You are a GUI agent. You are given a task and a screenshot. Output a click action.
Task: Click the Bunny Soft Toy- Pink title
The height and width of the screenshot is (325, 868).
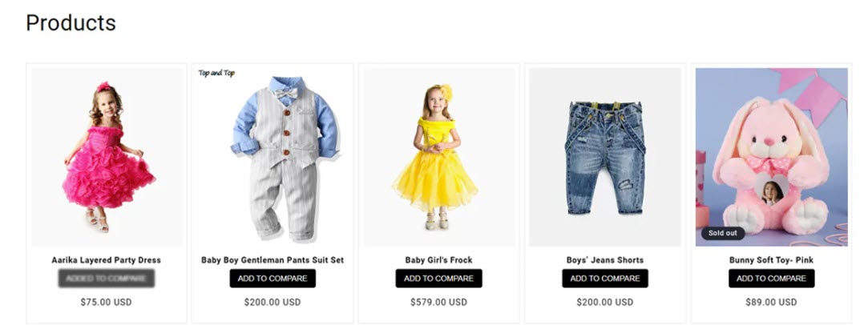[x=771, y=260]
